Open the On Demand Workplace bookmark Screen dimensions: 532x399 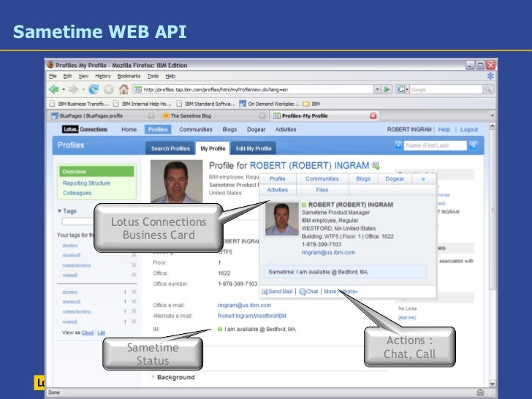[x=269, y=104]
